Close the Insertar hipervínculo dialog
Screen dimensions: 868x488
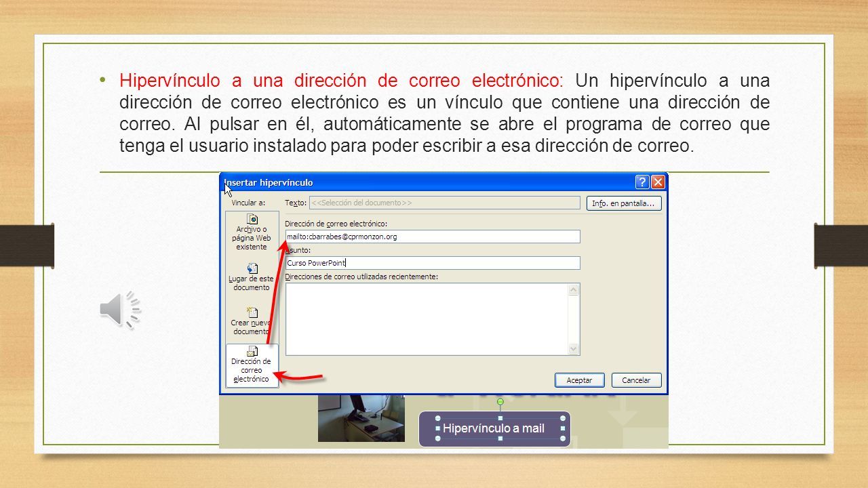658,182
